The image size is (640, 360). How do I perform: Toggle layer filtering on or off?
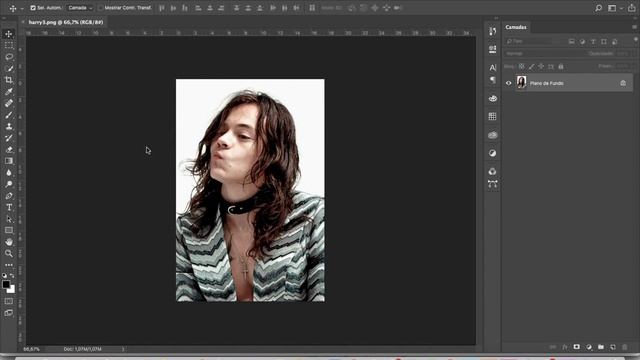[x=636, y=40]
